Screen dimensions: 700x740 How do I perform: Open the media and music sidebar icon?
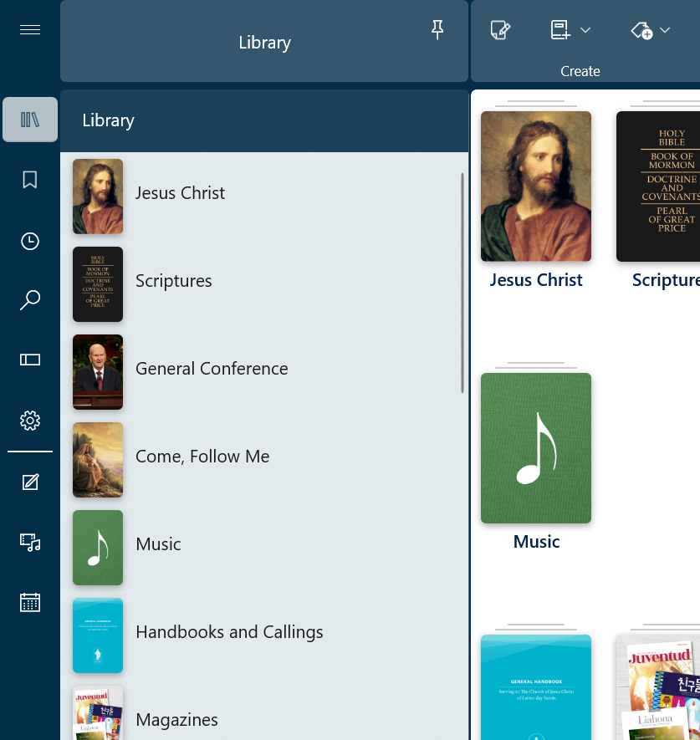click(x=30, y=543)
